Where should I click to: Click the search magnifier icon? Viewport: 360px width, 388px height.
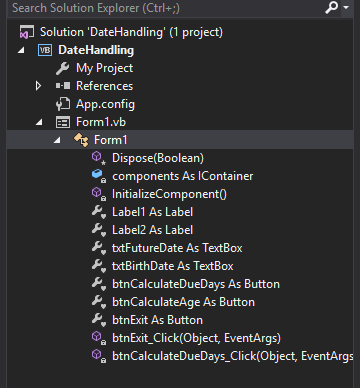[331, 7]
